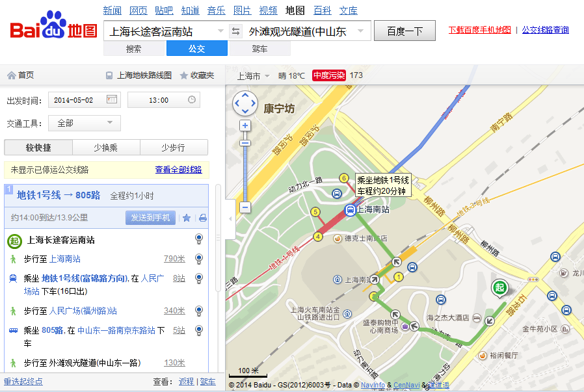The image size is (584, 392).
Task: Open 收藏夹 favorites
Action: [x=197, y=75]
